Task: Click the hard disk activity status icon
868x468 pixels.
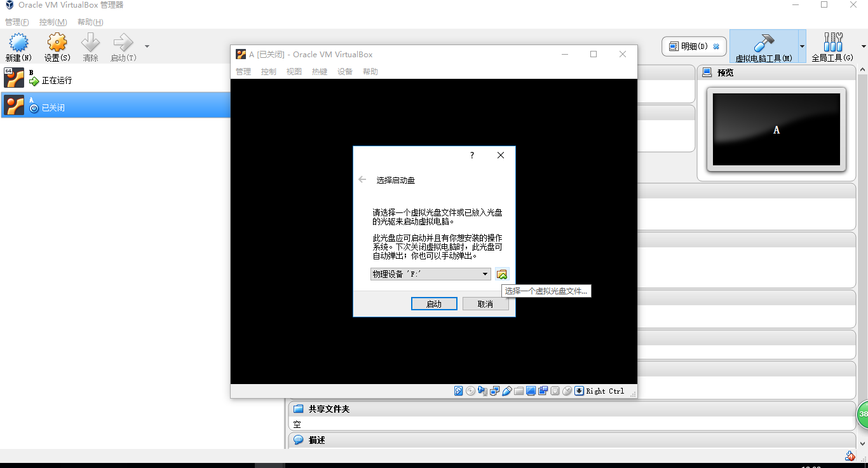Action: coord(458,391)
